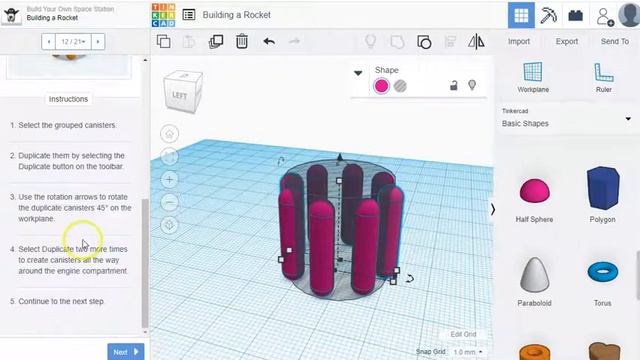Click 'Select the grouped canisters' instruction

[x=67, y=125]
